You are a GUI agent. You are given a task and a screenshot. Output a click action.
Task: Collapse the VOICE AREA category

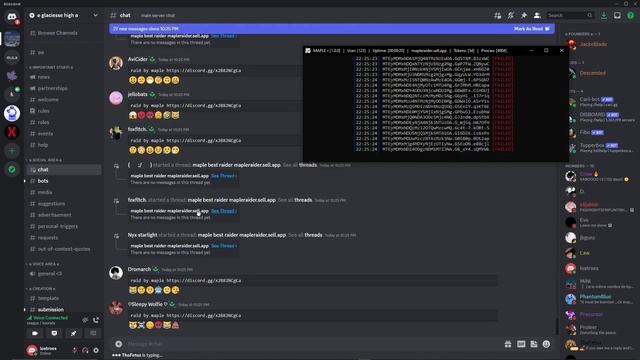[x=43, y=264]
